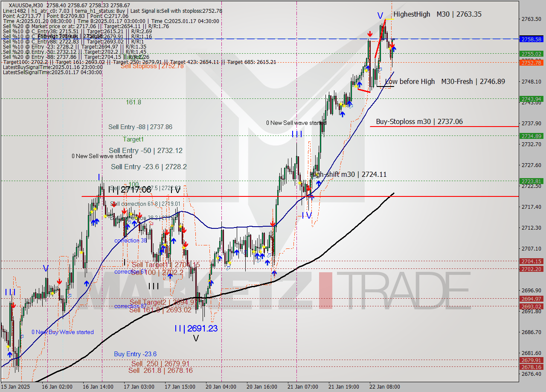
Task: Select the green 2743.94 price tag
Action: click(531, 99)
